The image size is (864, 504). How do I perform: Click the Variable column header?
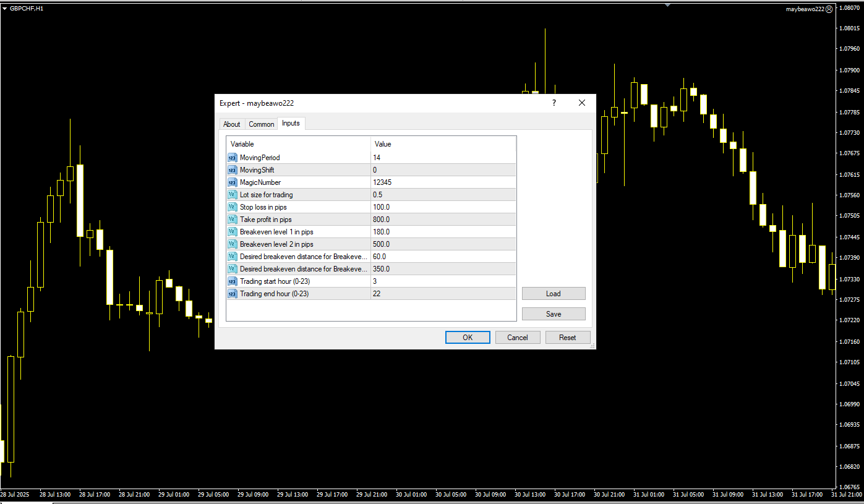299,144
